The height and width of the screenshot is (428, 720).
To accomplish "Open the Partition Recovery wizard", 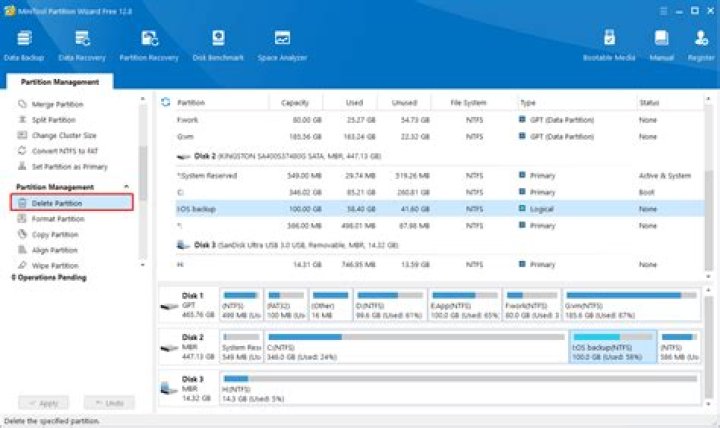I will click(149, 46).
